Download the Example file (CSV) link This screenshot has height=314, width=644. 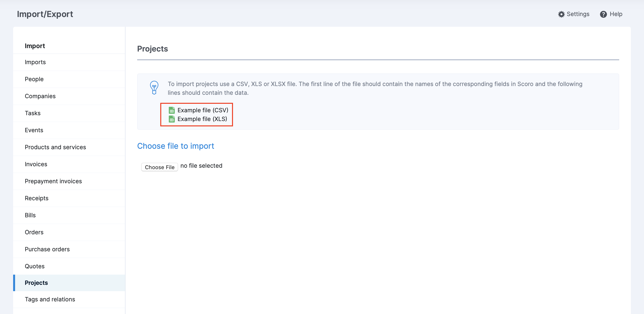(203, 110)
